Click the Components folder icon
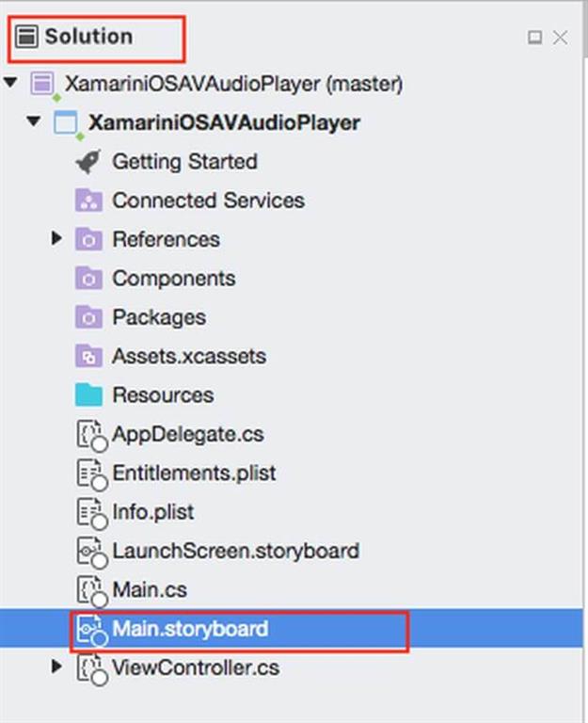The height and width of the screenshot is (723, 588). (88, 279)
